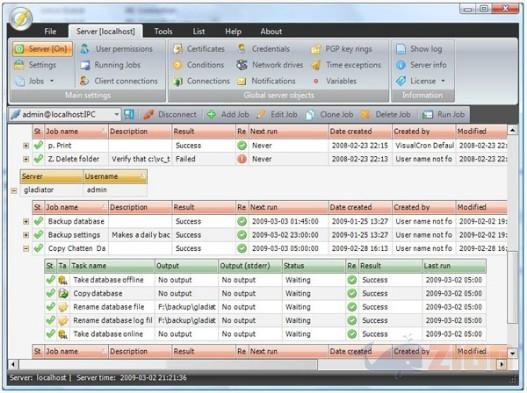The width and height of the screenshot is (527, 393).
Task: Show Running Jobs
Action: 110,65
